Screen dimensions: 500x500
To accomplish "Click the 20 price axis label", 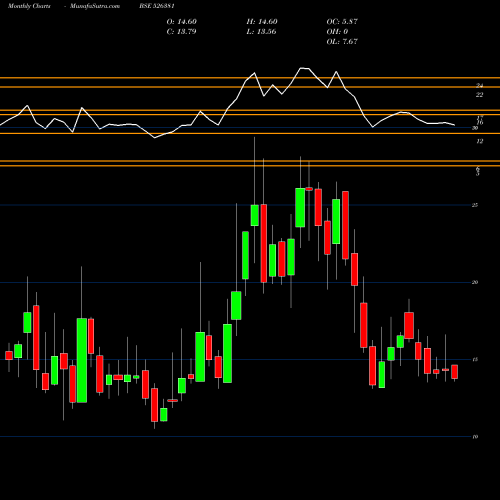I will pyautogui.click(x=475, y=282).
